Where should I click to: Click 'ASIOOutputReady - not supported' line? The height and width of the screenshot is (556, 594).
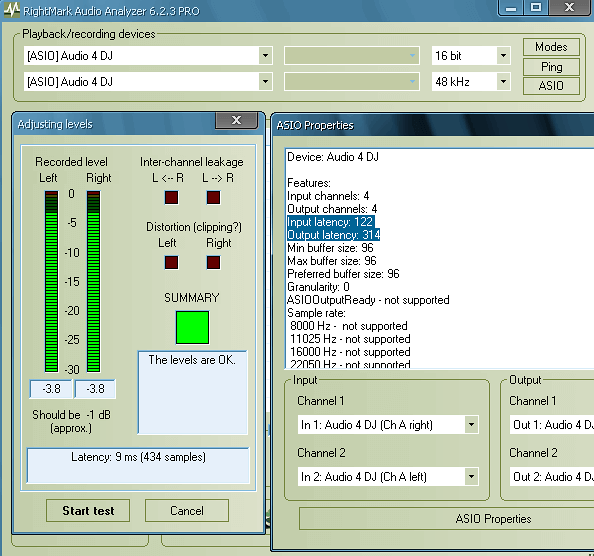[x=368, y=300]
